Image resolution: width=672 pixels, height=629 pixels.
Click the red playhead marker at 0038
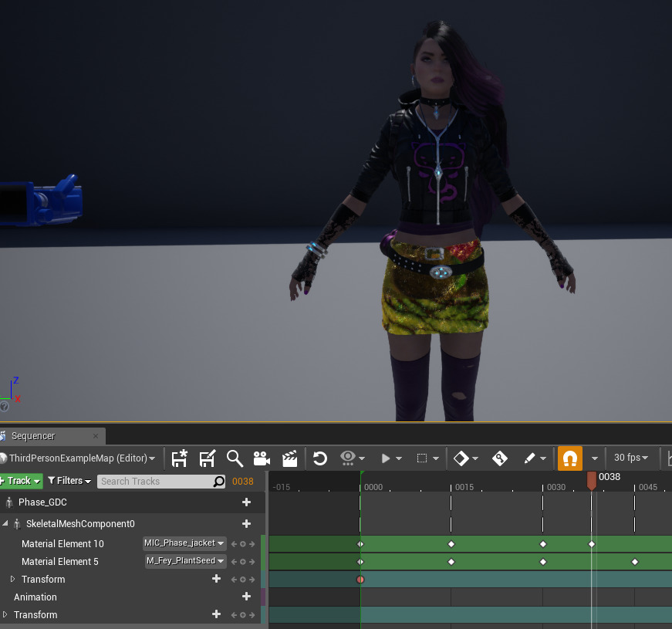click(x=592, y=481)
